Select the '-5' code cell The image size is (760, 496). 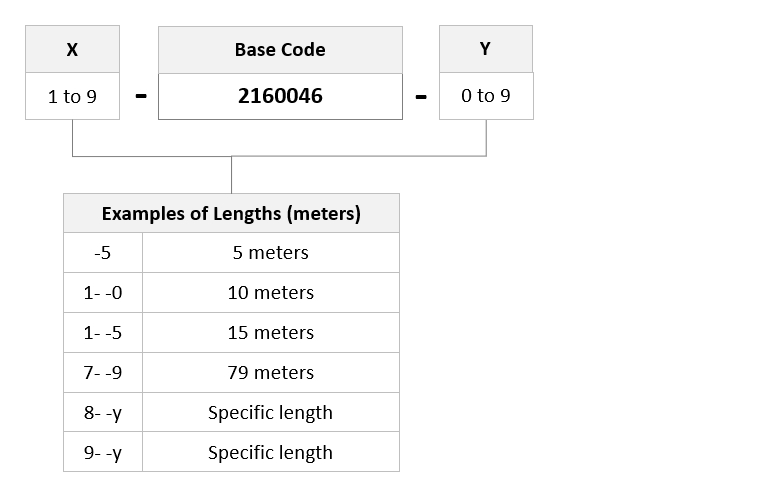pos(103,253)
